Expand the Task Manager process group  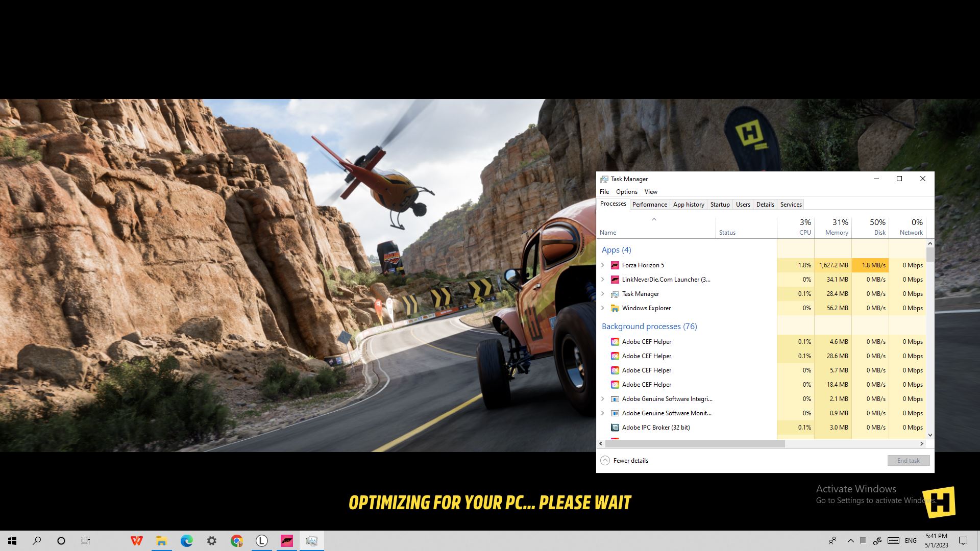point(603,294)
